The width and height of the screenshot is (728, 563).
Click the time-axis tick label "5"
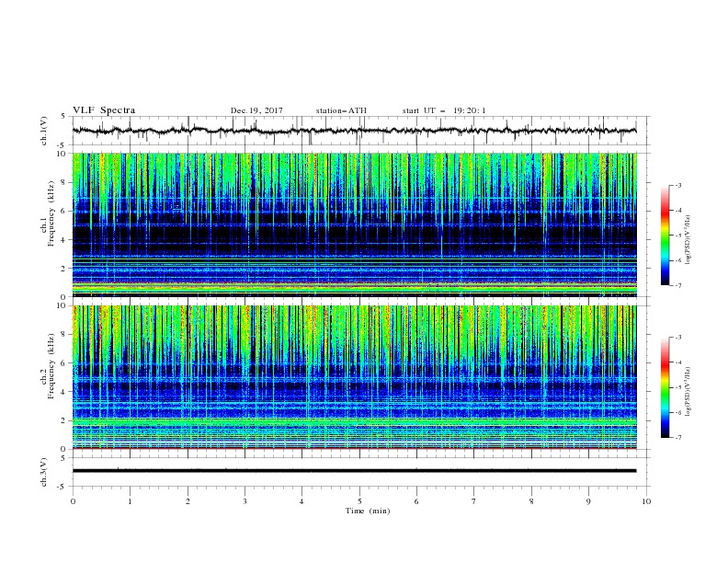click(359, 501)
